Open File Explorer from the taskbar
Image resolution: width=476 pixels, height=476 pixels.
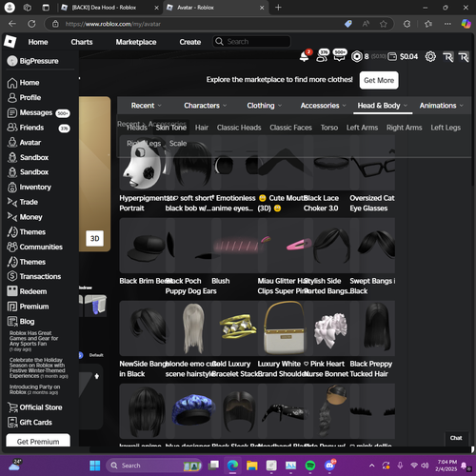(252, 466)
